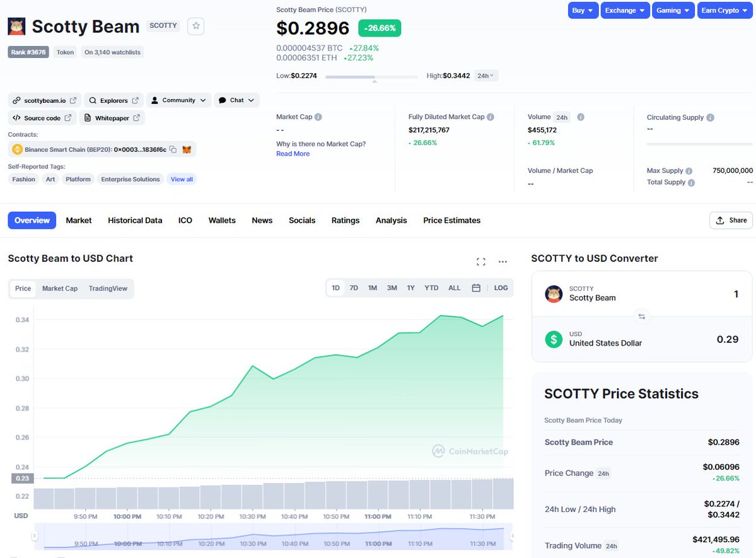
Task: Expand the Chat dropdown
Action: click(x=236, y=100)
